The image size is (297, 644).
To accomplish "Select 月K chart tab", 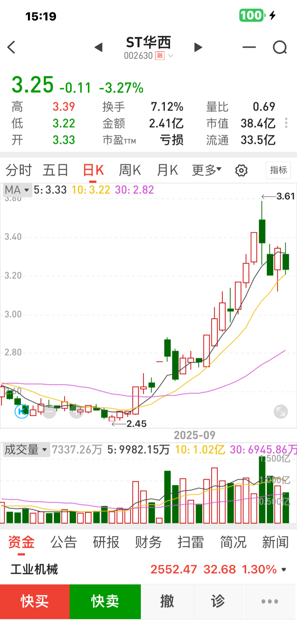I will (167, 170).
